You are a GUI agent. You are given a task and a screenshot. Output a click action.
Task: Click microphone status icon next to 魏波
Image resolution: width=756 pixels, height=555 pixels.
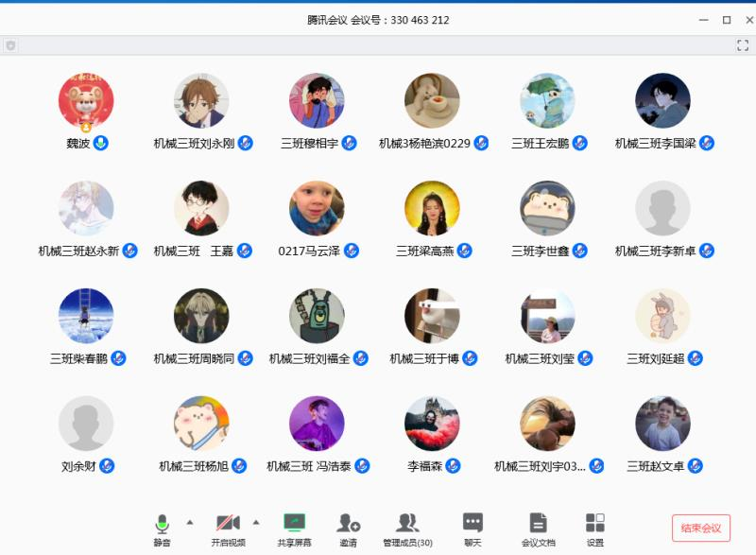101,143
